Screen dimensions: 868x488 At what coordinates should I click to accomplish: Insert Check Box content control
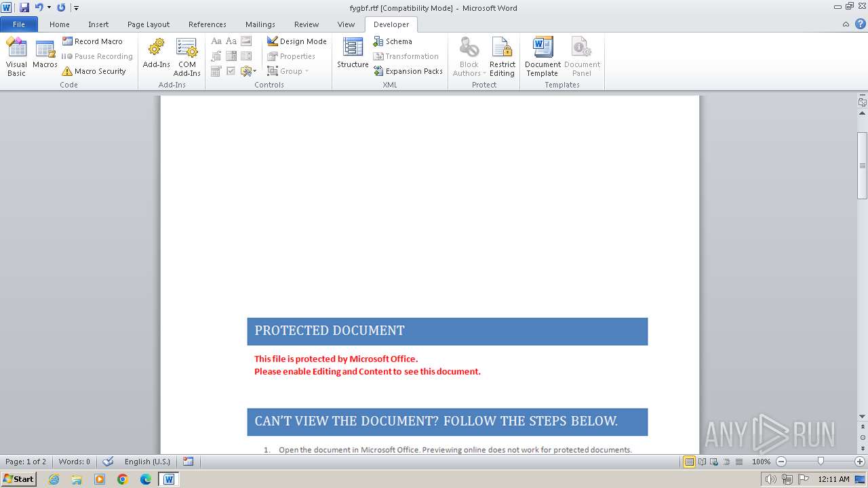point(231,71)
